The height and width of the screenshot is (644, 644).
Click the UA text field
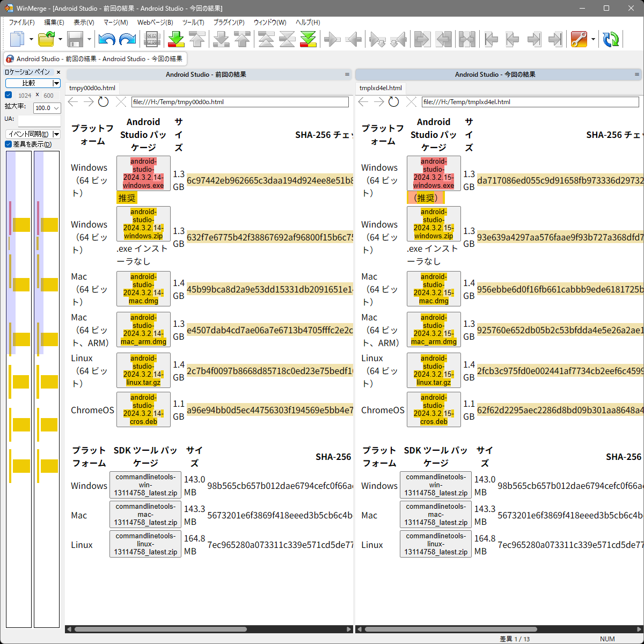(x=39, y=120)
